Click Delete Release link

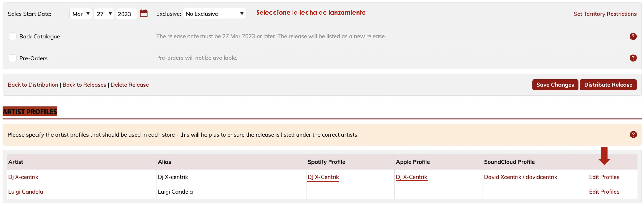pyautogui.click(x=129, y=85)
